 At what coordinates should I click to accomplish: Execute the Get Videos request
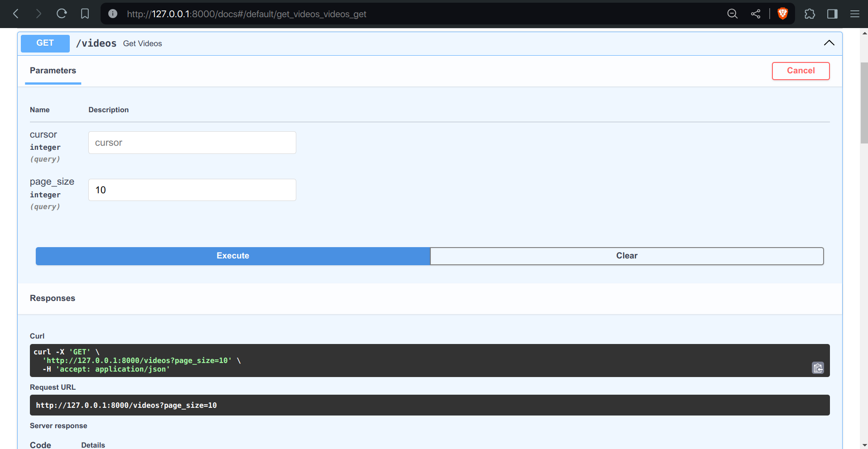233,256
